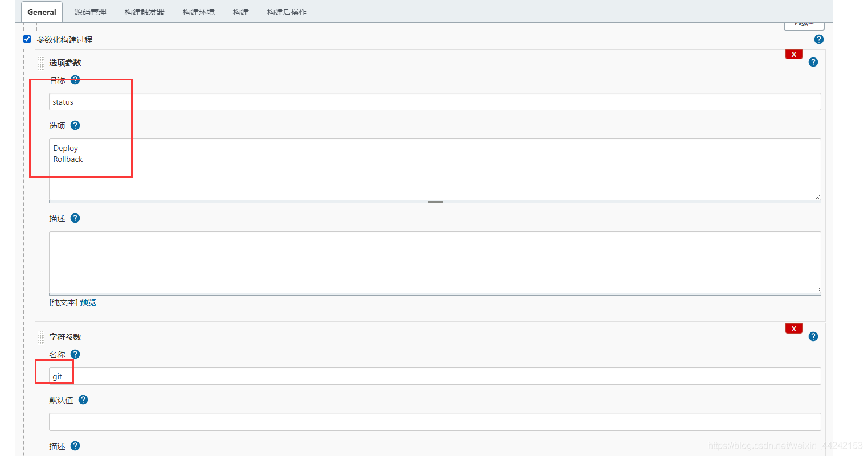Screen dimensions: 868x456
Task: Click the Deploy option text
Action: (x=65, y=148)
